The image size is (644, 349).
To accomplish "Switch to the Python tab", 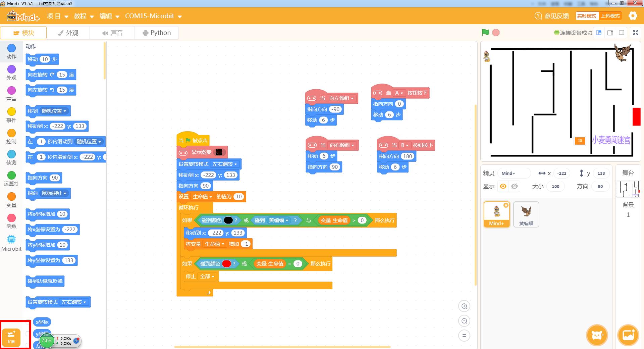I will tap(156, 33).
